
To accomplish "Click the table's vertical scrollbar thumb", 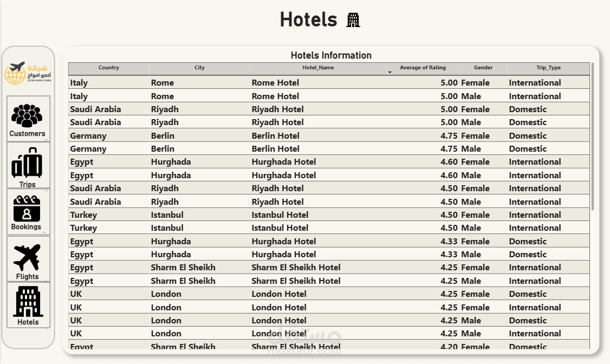I will (593, 135).
